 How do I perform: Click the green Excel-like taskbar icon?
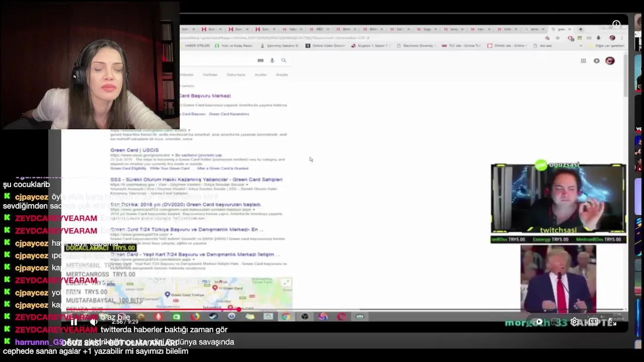pyautogui.click(x=177, y=316)
